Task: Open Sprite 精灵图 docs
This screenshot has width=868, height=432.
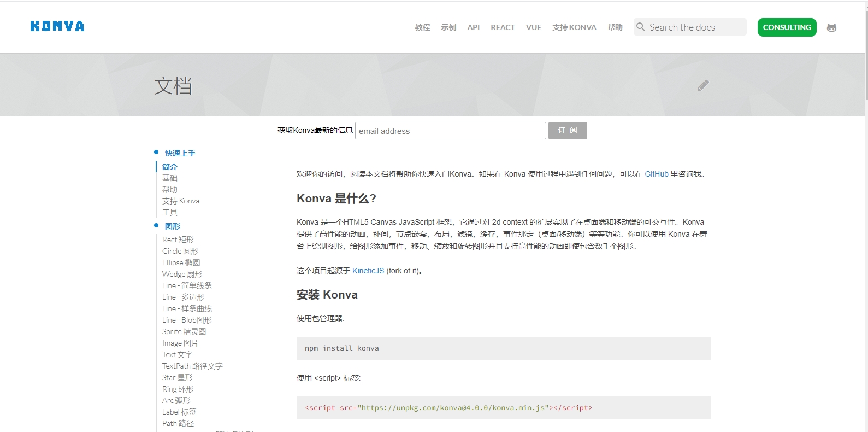Action: 184,331
